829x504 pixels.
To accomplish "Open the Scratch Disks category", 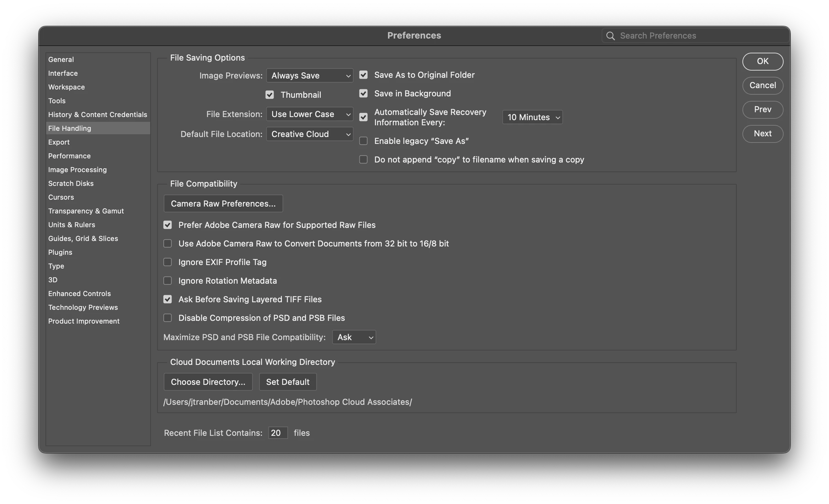I will click(71, 183).
